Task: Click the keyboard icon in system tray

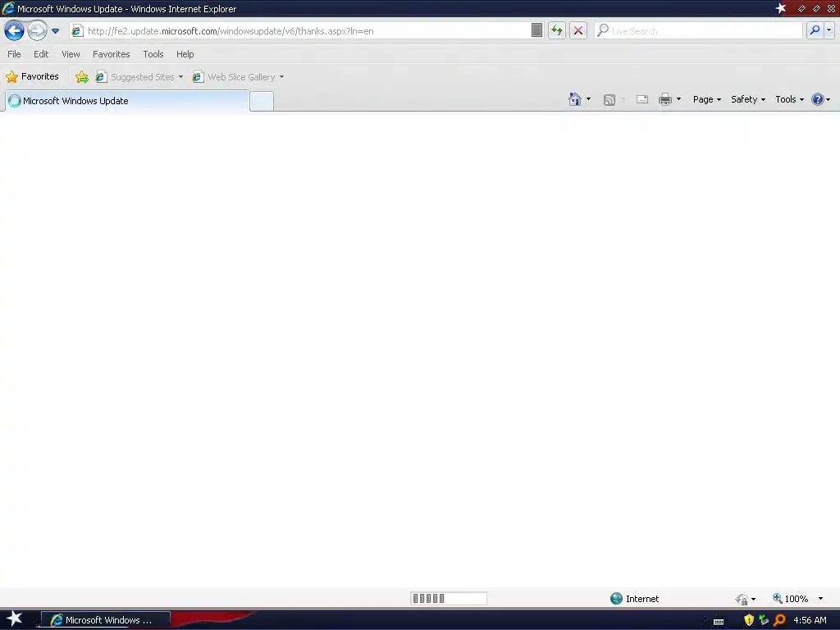Action: [719, 621]
